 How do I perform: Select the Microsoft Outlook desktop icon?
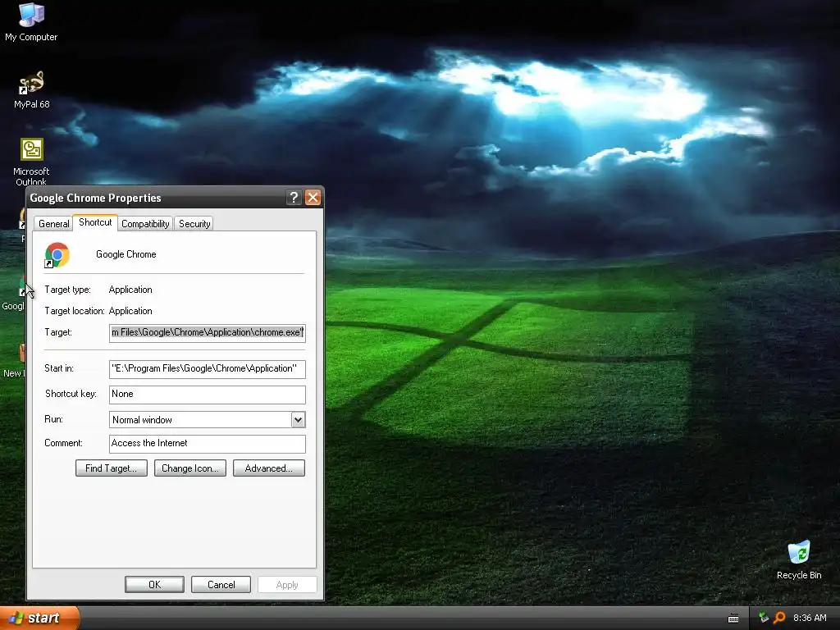[x=32, y=161]
